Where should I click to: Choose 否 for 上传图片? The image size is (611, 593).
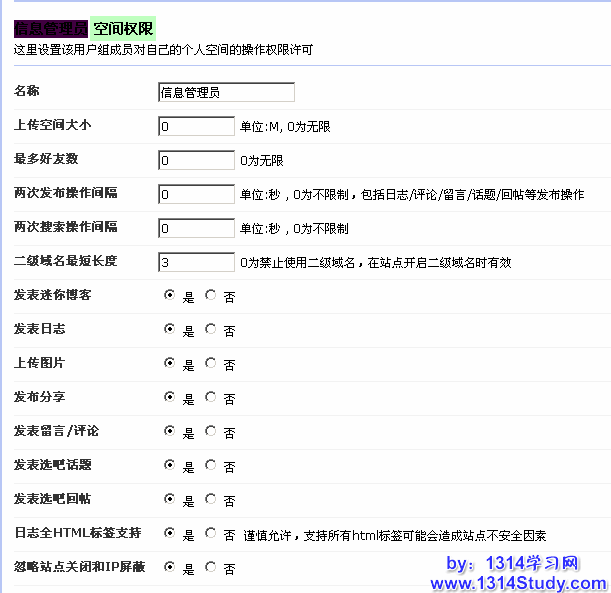tap(210, 364)
